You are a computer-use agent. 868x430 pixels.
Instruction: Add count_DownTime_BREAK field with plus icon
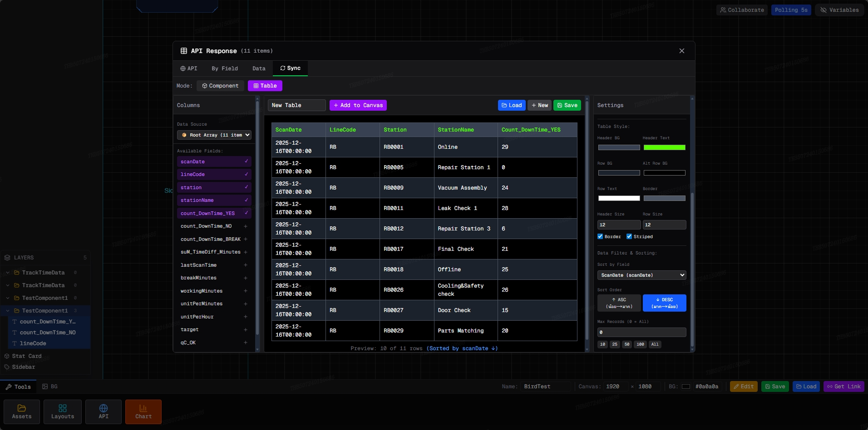(246, 239)
